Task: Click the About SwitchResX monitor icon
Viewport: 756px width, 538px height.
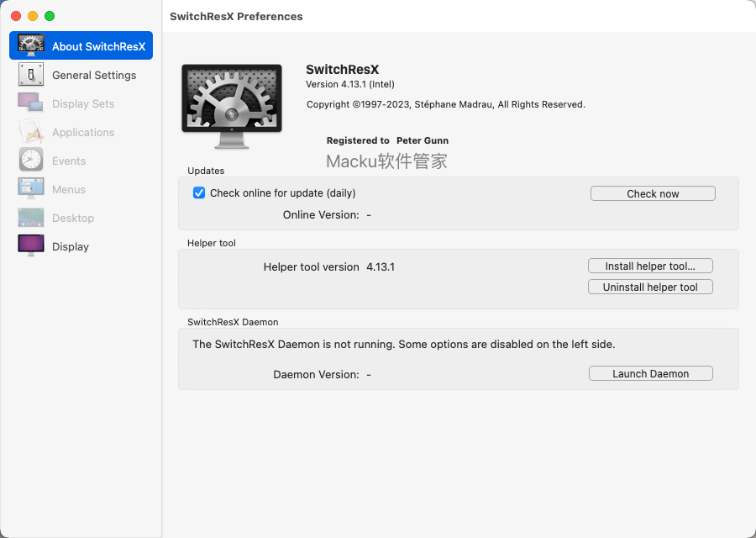Action: 31,46
